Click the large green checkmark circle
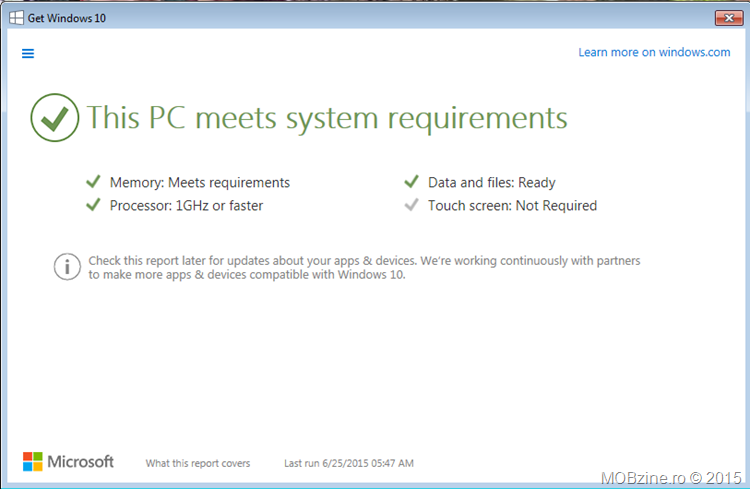This screenshot has height=489, width=750. click(55, 118)
